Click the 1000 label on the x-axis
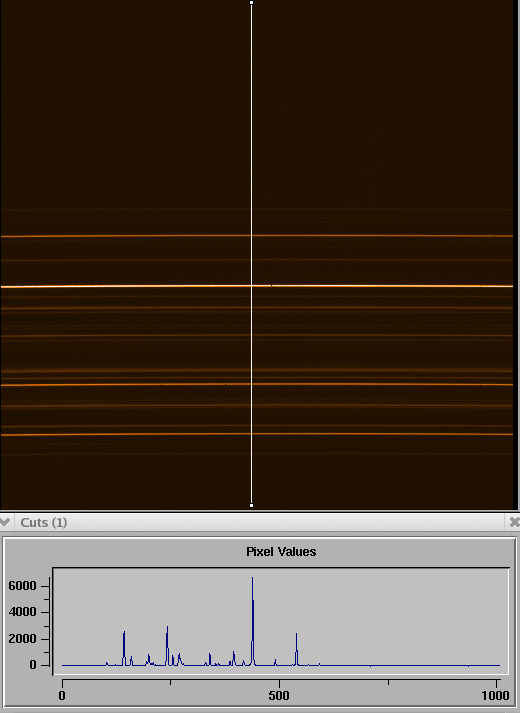The width and height of the screenshot is (520, 713). (x=495, y=695)
